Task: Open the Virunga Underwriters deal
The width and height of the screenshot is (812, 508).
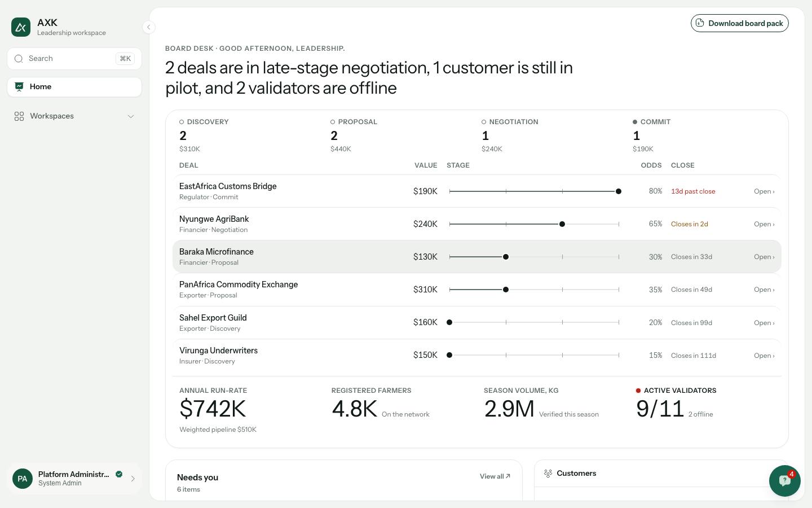Action: [x=764, y=356]
